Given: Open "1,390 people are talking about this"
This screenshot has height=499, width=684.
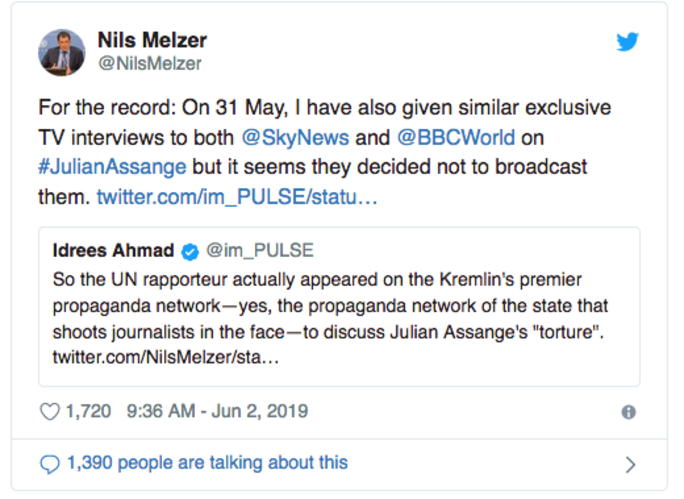Looking at the screenshot, I should tap(207, 463).
